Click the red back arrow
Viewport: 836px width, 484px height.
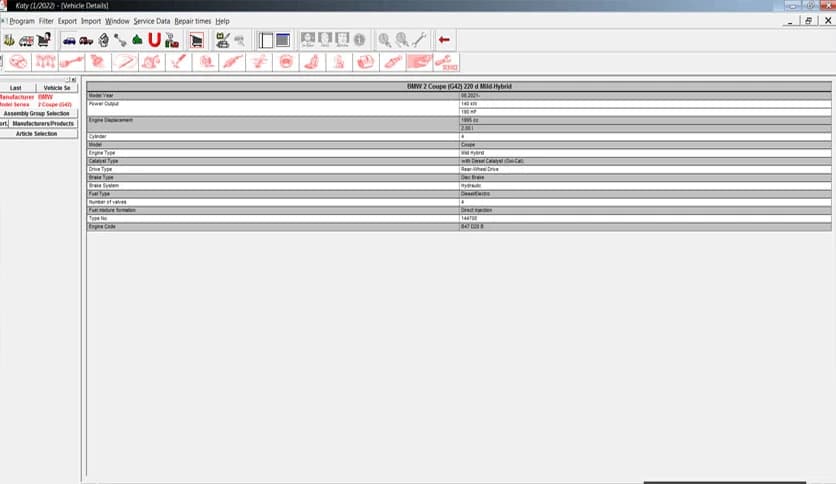pyautogui.click(x=444, y=40)
